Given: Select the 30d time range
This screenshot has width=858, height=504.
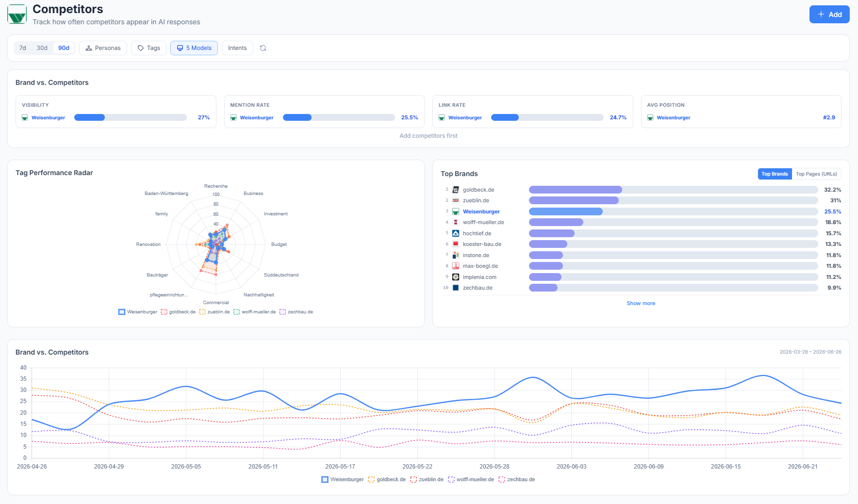Looking at the screenshot, I should tap(42, 48).
